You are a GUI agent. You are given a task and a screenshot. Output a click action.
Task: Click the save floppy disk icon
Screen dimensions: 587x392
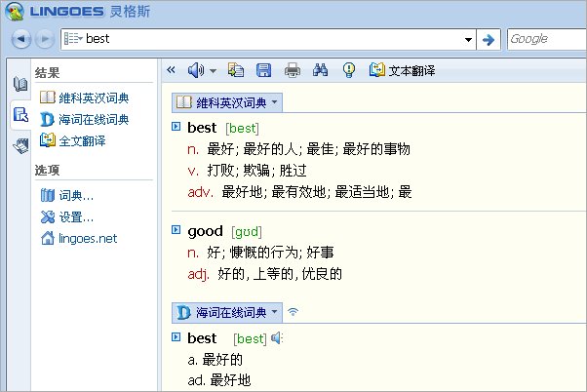coord(263,70)
